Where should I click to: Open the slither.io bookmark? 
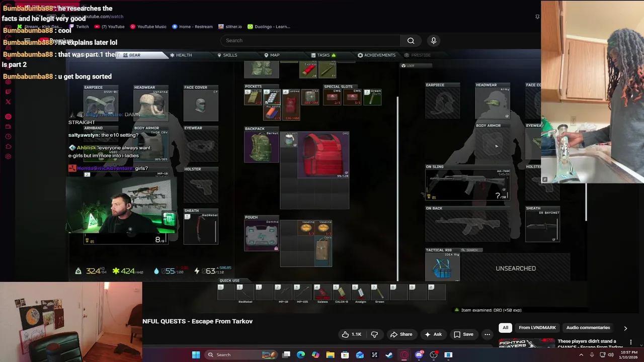(230, 27)
